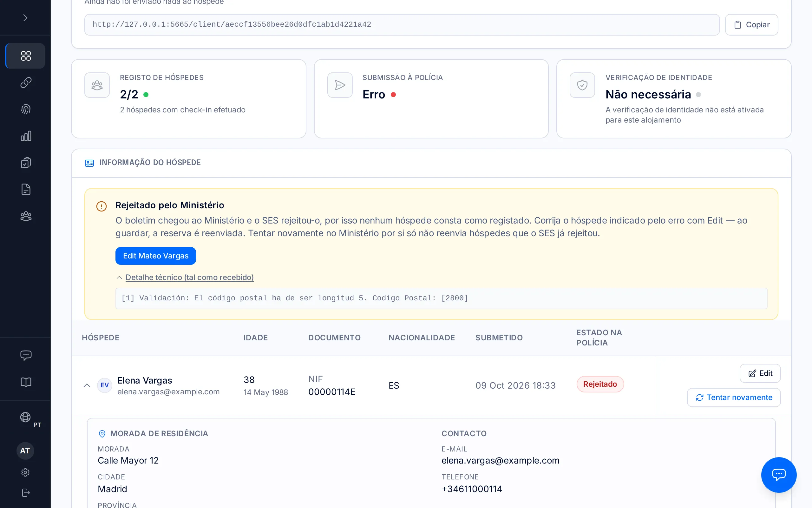Click the Submissão à Polícia send icon

(x=340, y=85)
